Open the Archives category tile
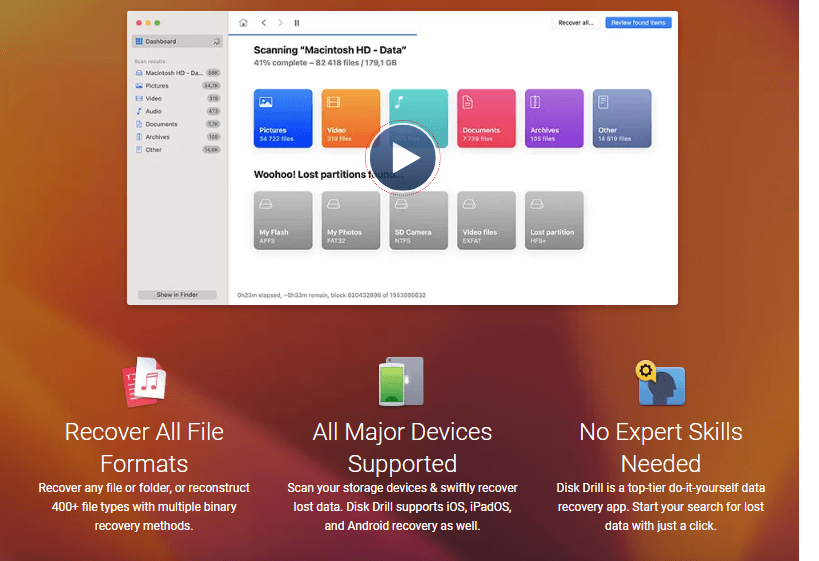 [x=554, y=118]
